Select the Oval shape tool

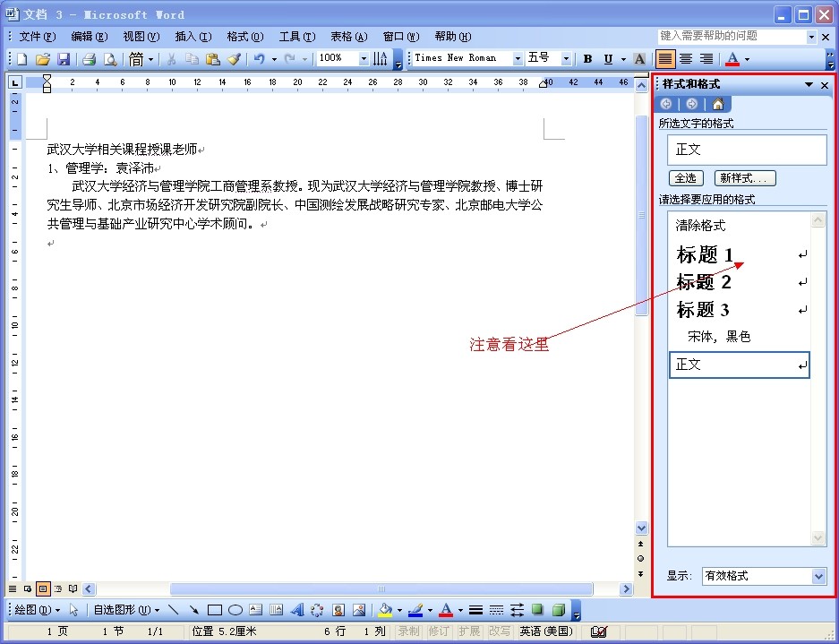tap(235, 610)
